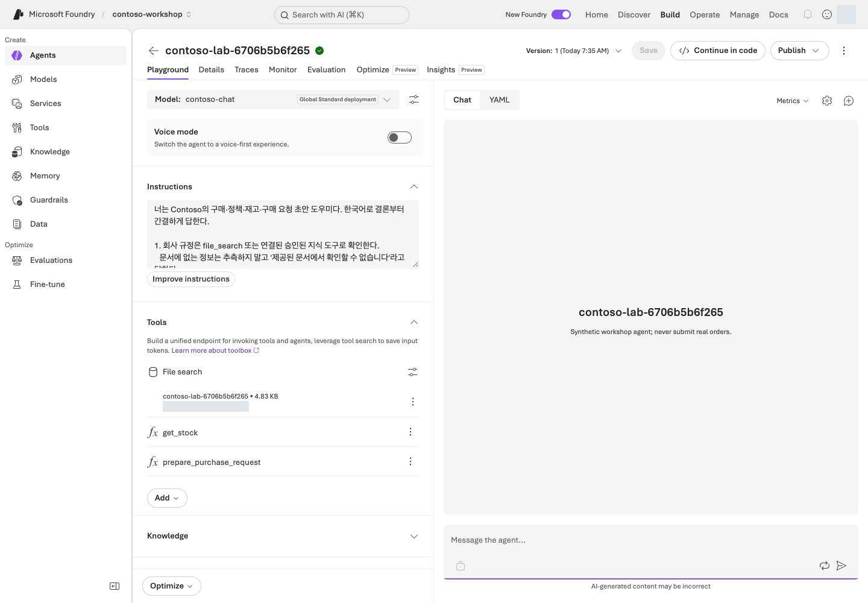This screenshot has height=603, width=868.
Task: Open prepare_purchase_request options menu
Action: coord(410,461)
